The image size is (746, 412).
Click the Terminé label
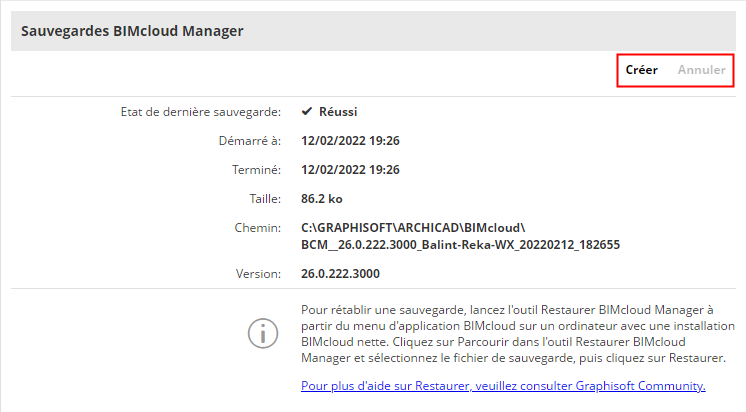(256, 170)
